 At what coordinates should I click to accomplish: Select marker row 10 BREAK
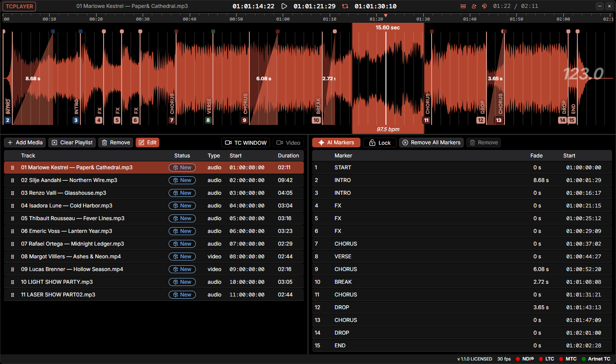462,282
